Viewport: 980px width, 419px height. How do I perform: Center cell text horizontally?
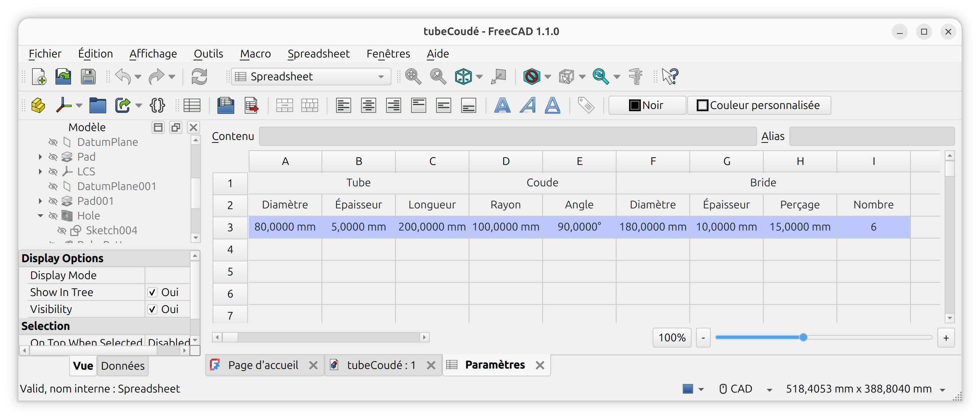368,106
